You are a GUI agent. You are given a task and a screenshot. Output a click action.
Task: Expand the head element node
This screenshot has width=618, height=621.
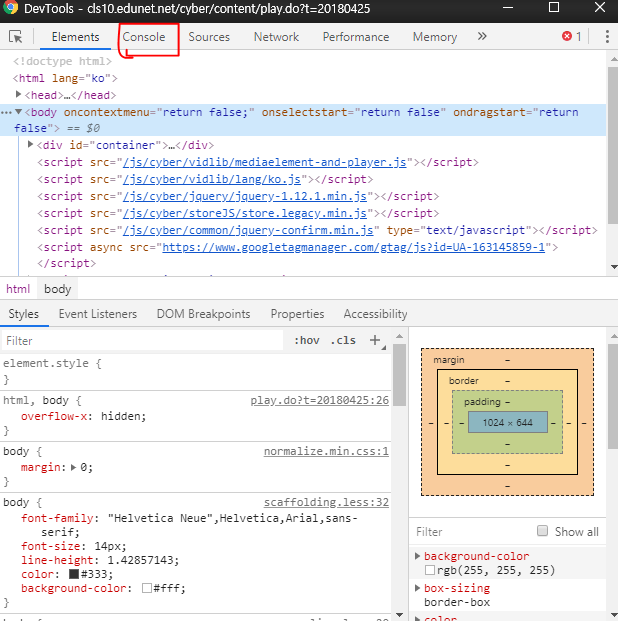click(18, 94)
